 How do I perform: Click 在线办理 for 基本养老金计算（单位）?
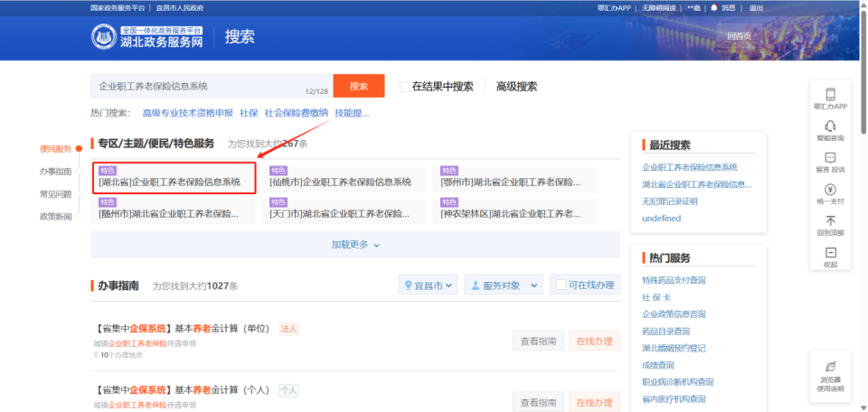tap(595, 341)
